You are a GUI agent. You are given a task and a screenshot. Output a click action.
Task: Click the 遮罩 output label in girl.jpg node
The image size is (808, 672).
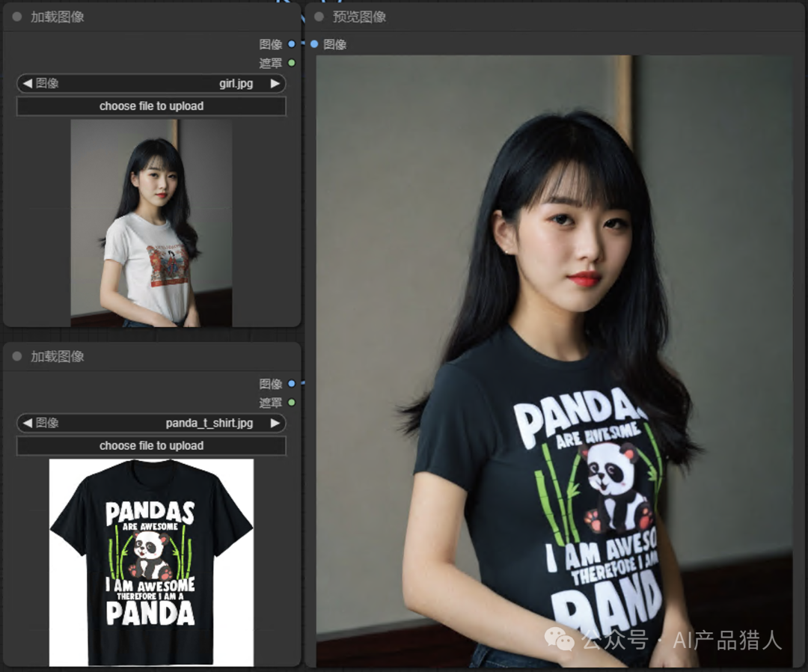pos(271,63)
